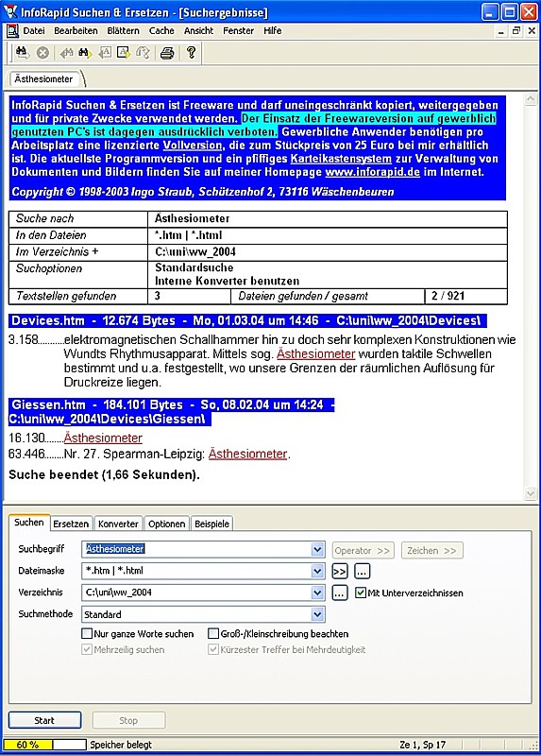The height and width of the screenshot is (756, 541).
Task: Click the ... button next to Dateimaske
Action: point(362,572)
